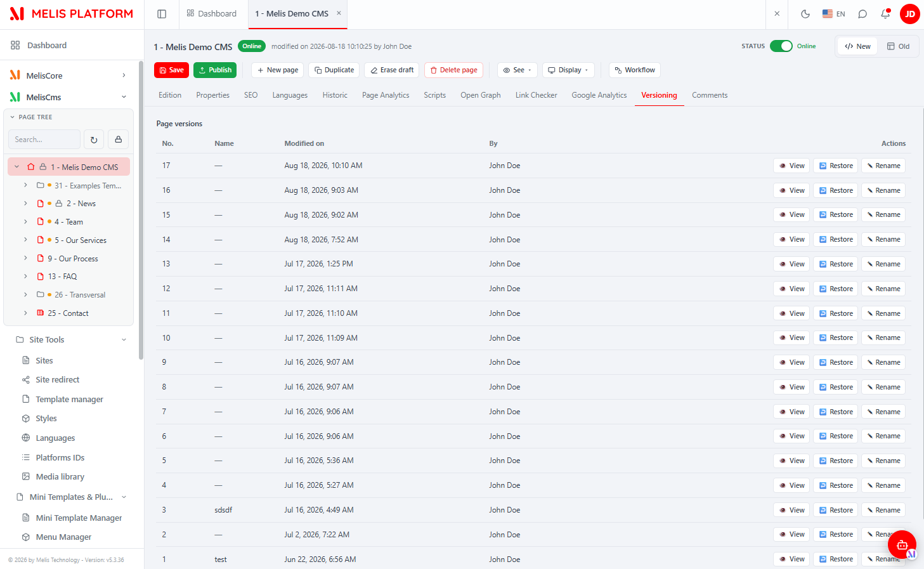Screen dimensions: 924x569
Task: Open Site redirect tool
Action: tap(57, 379)
